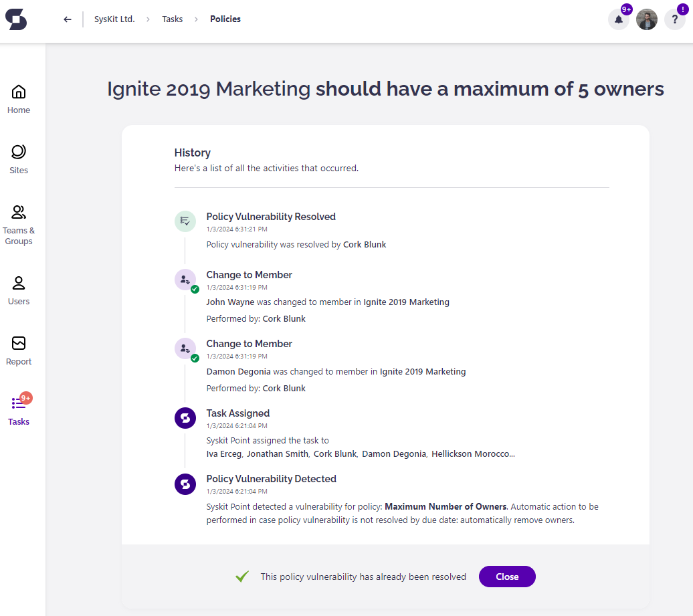The image size is (693, 616).
Task: Expand truncated assignee list at Hellickson Morocco
Action: (473, 454)
